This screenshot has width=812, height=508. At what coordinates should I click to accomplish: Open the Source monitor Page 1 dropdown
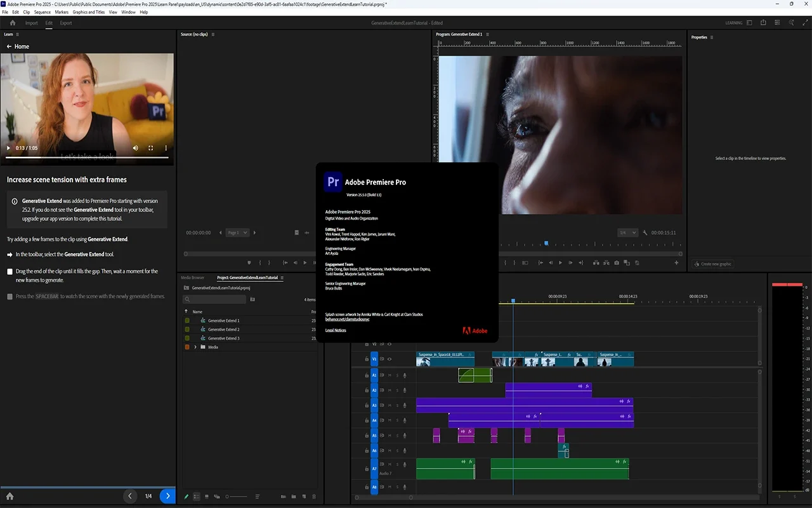tap(238, 233)
